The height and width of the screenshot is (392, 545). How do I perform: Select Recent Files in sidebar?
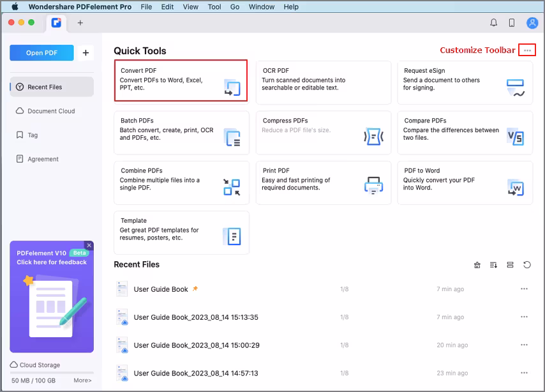(x=52, y=87)
